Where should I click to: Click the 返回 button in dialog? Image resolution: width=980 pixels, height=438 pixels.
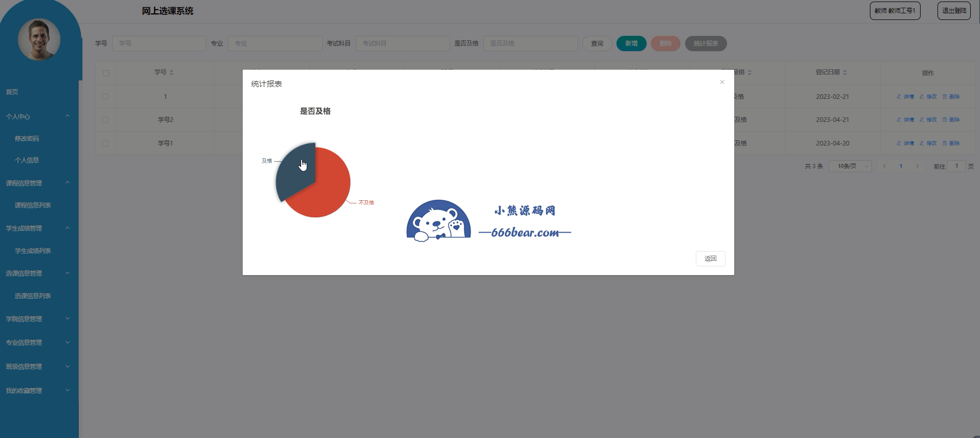click(x=710, y=259)
